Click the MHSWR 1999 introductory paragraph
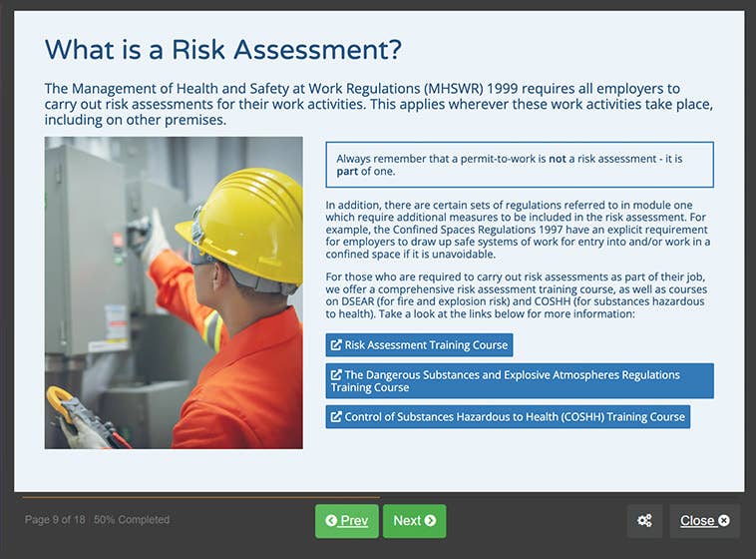 [377, 104]
